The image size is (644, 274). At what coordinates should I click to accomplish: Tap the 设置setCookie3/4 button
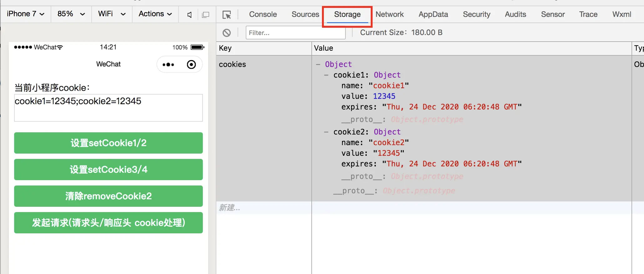108,170
